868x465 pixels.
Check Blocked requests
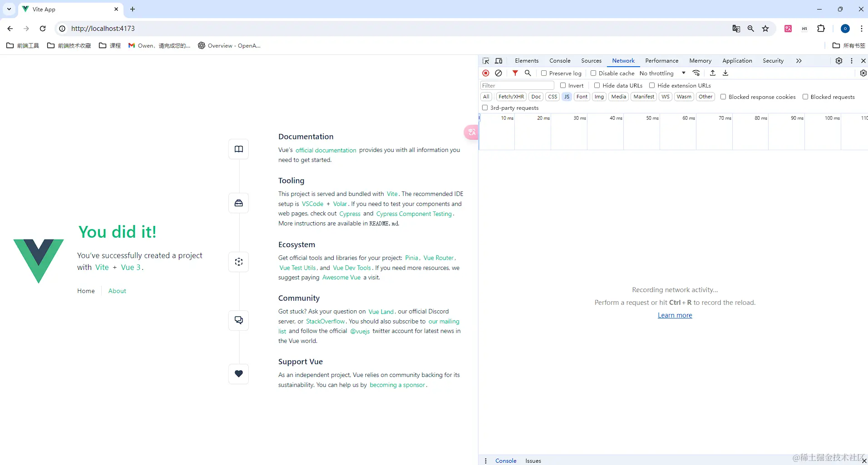coord(805,97)
